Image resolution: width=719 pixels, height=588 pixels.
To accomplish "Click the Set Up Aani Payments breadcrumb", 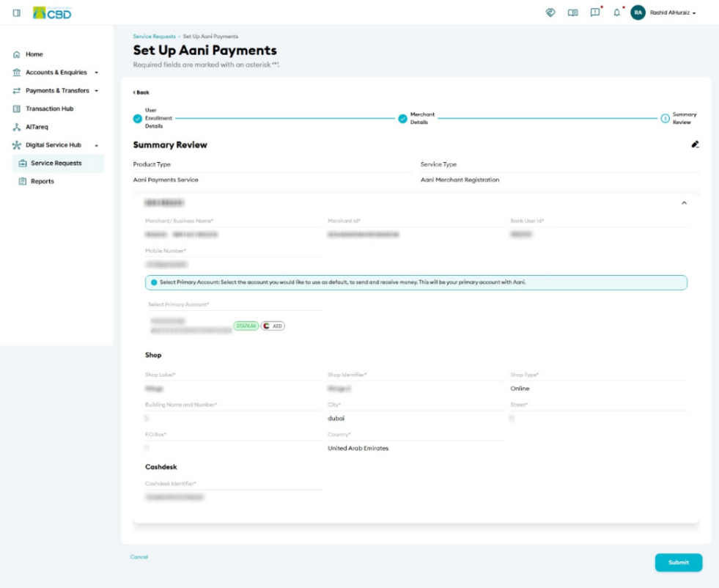I will [x=210, y=36].
